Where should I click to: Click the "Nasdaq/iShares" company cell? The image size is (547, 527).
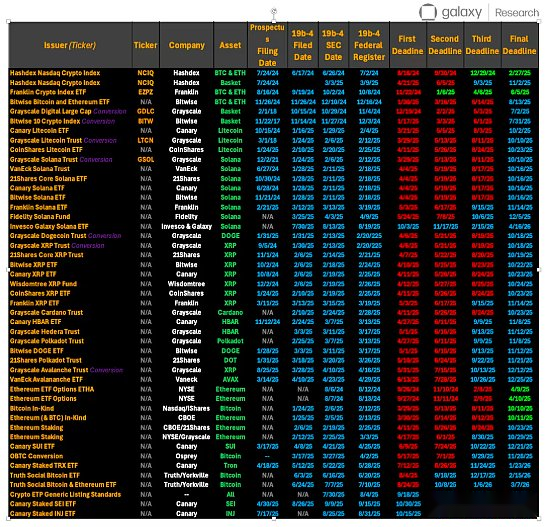pos(187,408)
